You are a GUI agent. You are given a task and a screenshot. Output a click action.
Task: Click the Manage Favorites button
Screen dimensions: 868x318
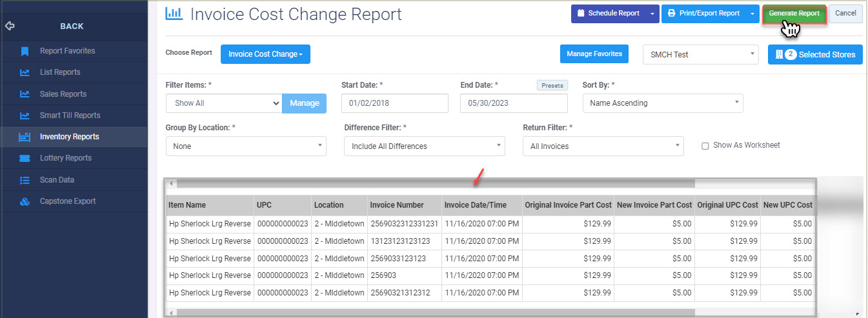click(x=594, y=54)
